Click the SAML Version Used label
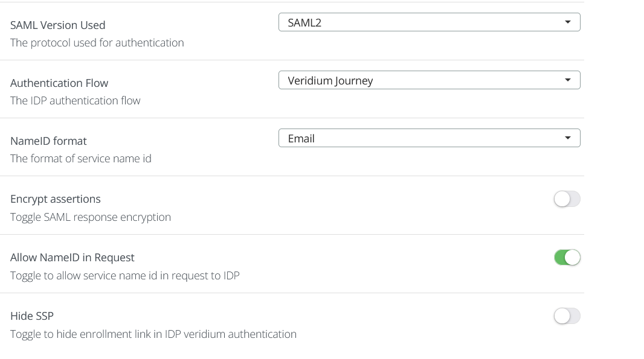This screenshot has height=359, width=644. 58,25
